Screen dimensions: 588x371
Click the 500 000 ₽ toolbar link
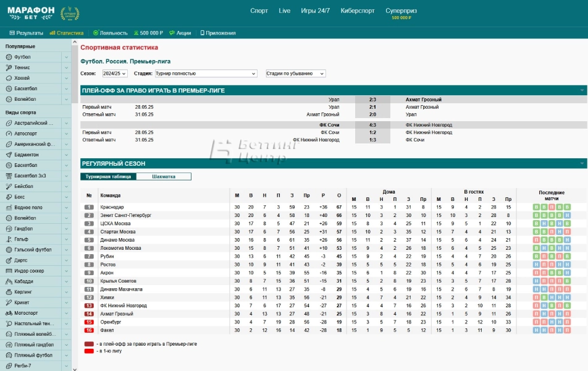click(148, 33)
